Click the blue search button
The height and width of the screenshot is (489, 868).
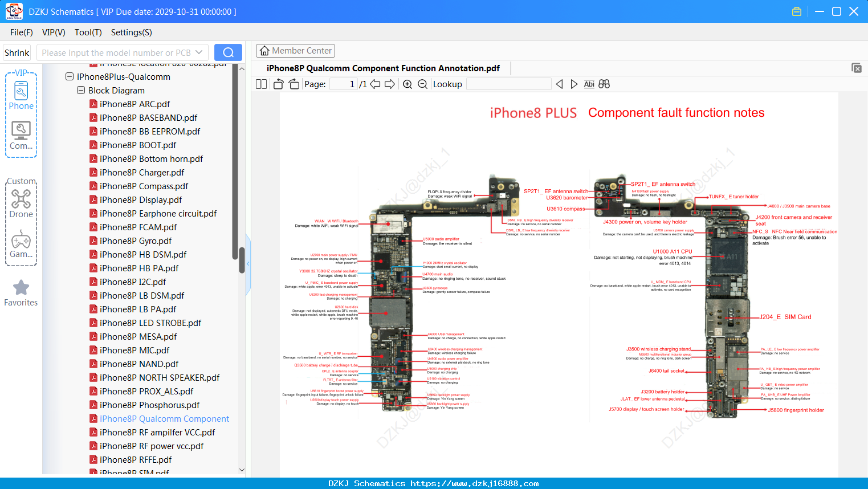[228, 52]
